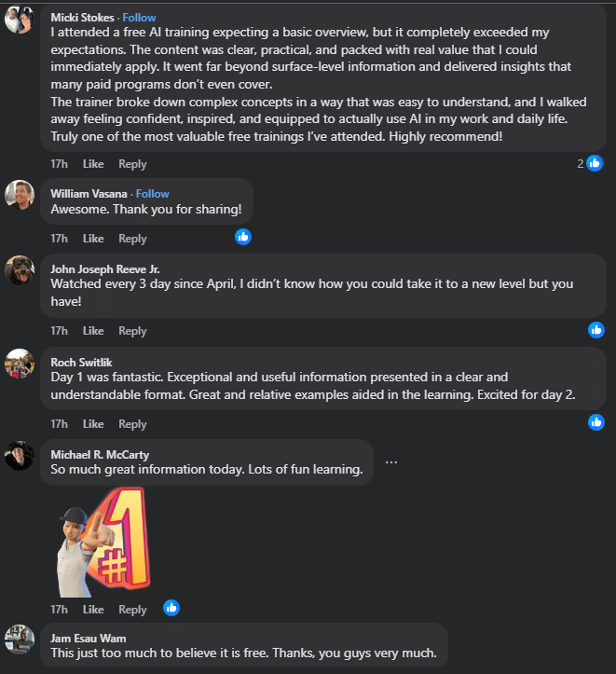Viewport: 616px width, 674px height.
Task: Like Michael R. McCarty's comment
Action: 93,610
